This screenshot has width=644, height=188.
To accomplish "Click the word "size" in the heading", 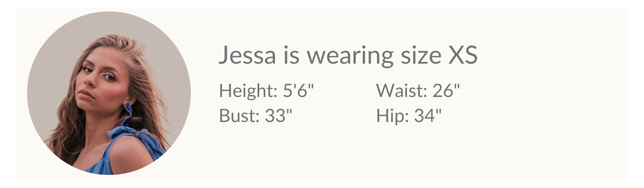I will click(x=421, y=55).
